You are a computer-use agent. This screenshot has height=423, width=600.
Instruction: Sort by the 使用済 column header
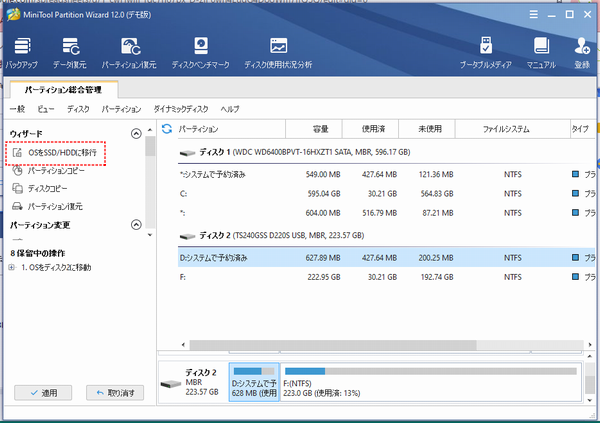point(370,129)
